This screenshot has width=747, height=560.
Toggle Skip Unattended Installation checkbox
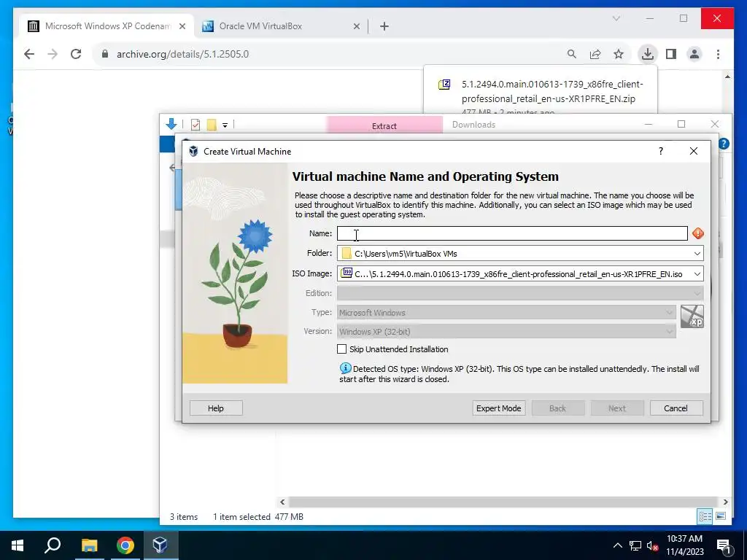(341, 349)
